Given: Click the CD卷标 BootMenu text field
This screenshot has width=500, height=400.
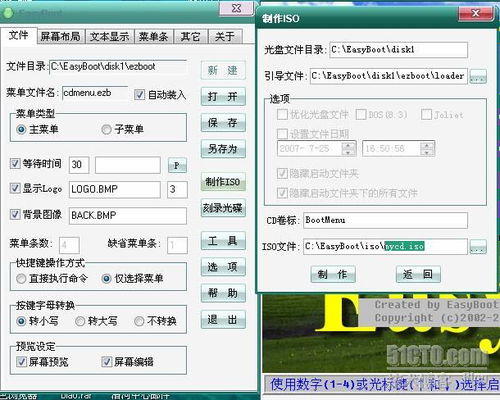Looking at the screenshot, I should click(385, 220).
